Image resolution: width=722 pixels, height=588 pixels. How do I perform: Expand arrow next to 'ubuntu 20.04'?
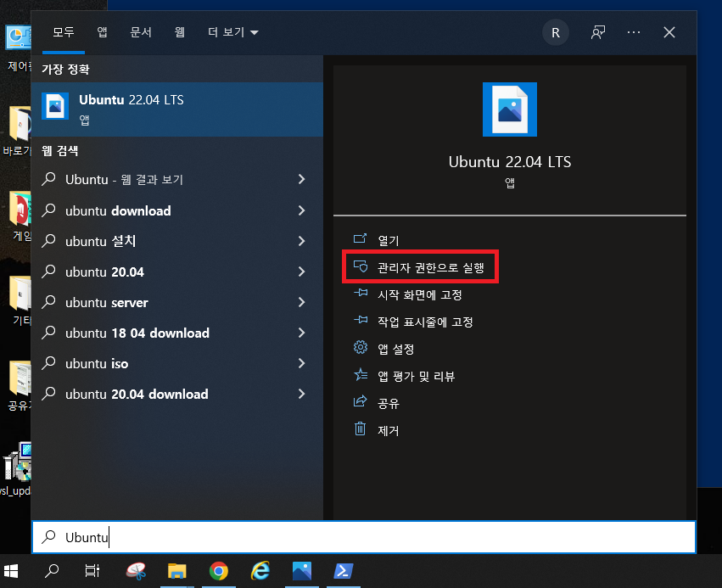(x=301, y=272)
